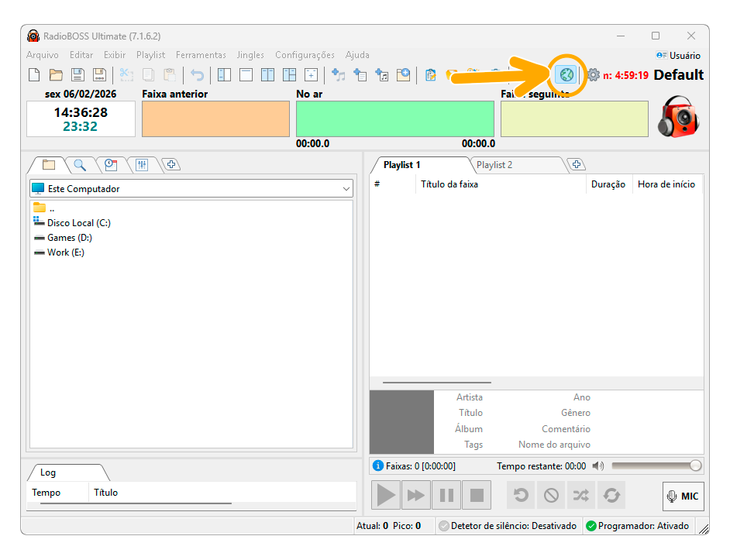Expand the Este Computador location dropdown
The height and width of the screenshot is (560, 730).
point(346,189)
